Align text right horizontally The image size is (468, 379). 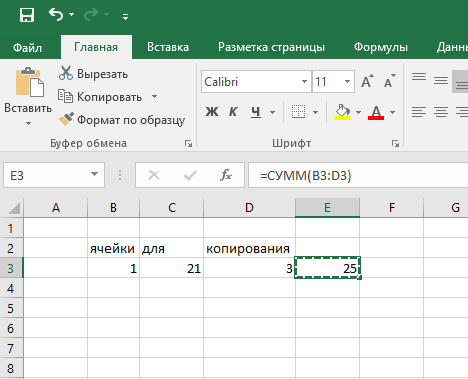pyautogui.click(x=462, y=112)
